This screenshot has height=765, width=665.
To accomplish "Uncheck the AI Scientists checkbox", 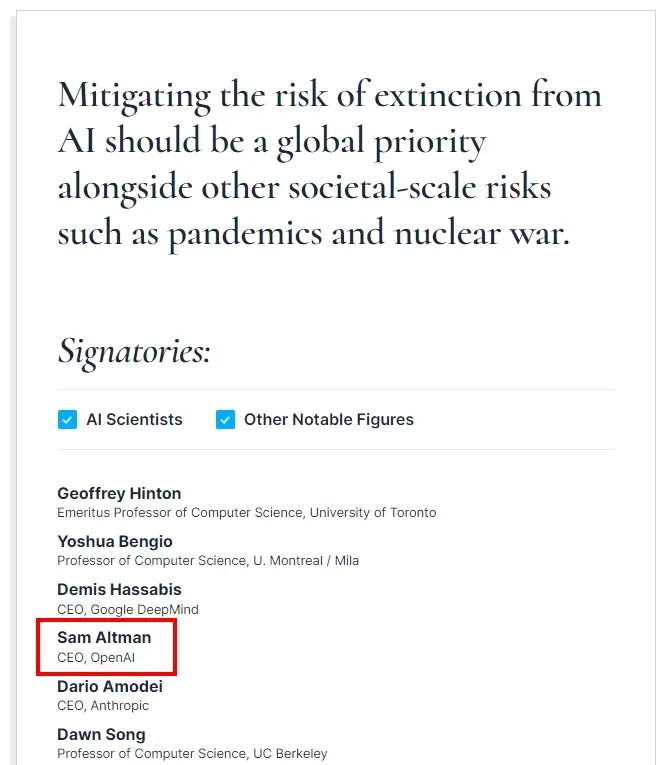I will (x=67, y=420).
